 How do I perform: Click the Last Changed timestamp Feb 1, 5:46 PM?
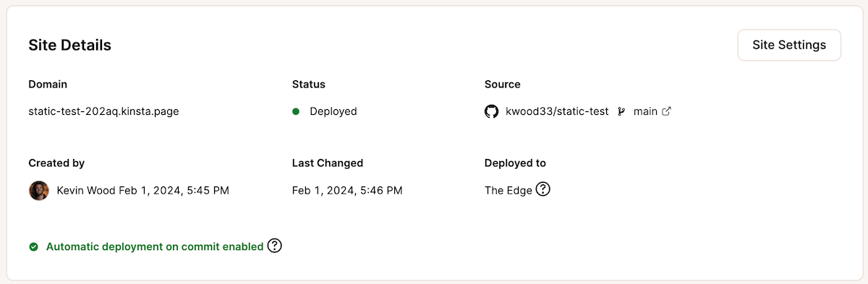coord(347,191)
